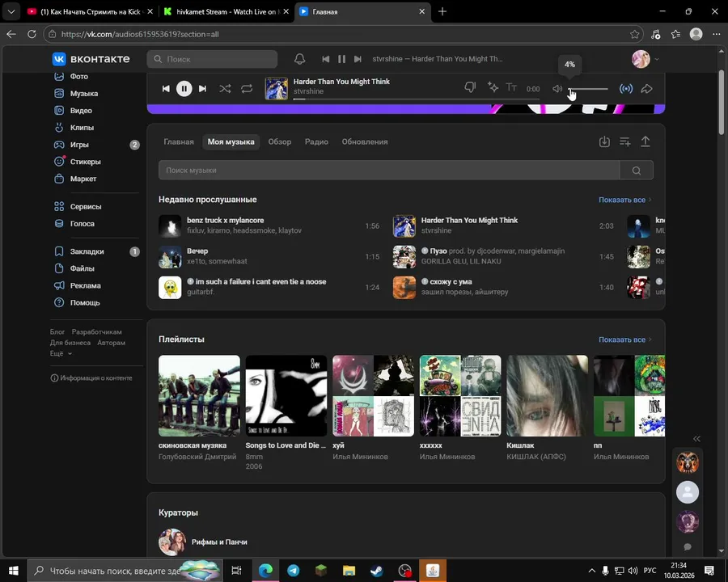This screenshot has width=728, height=582.
Task: Open Файлы in the sidebar
Action: 83,268
